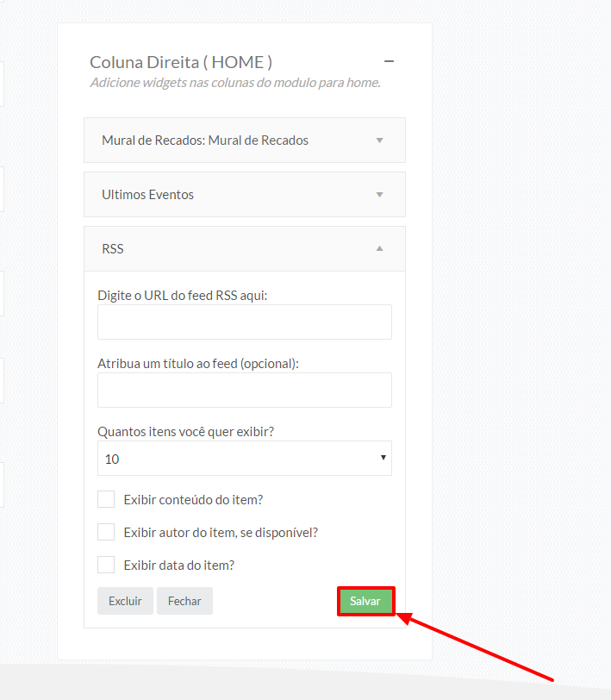Click the 'Exibir conteúdo do item?' label

194,499
